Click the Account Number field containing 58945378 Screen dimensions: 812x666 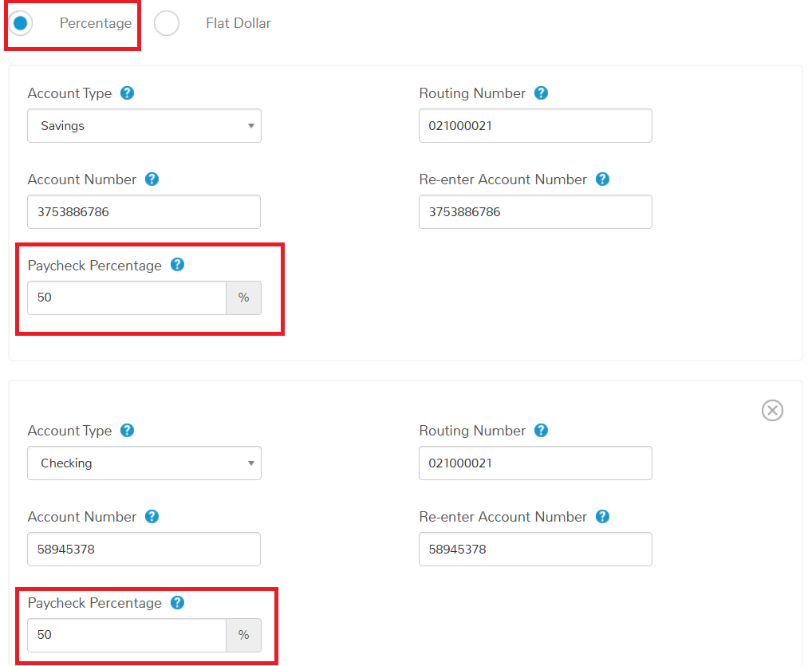(144, 550)
